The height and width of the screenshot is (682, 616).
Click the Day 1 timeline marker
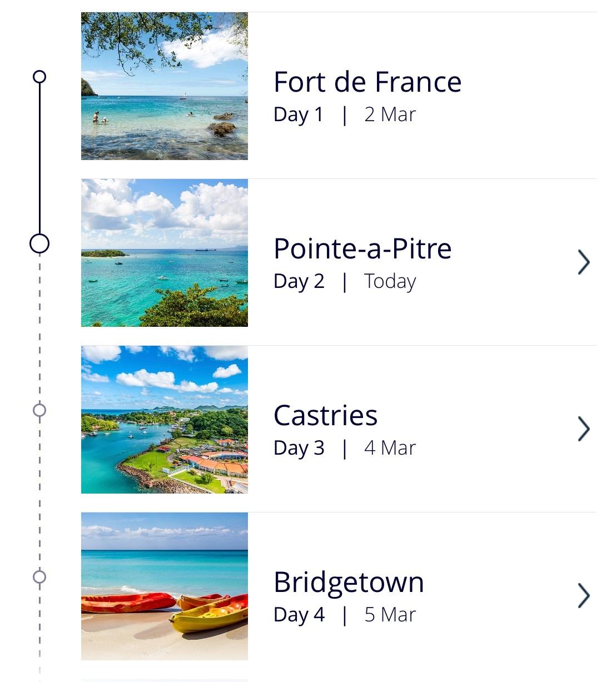coord(39,77)
